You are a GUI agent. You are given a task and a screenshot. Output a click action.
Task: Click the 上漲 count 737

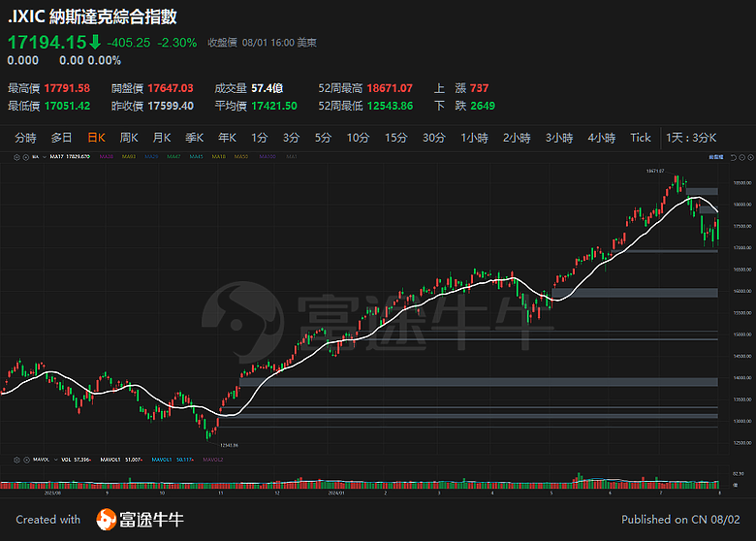(x=479, y=88)
